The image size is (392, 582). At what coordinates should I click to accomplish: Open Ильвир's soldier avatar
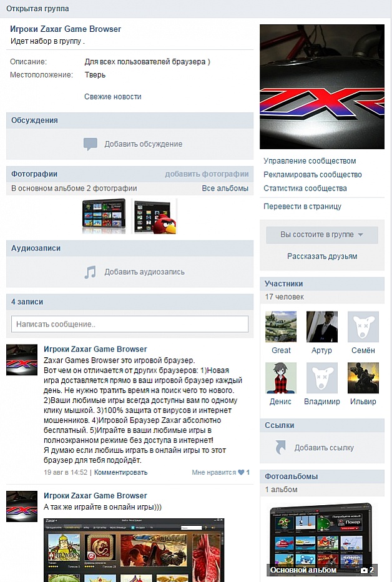(x=363, y=378)
